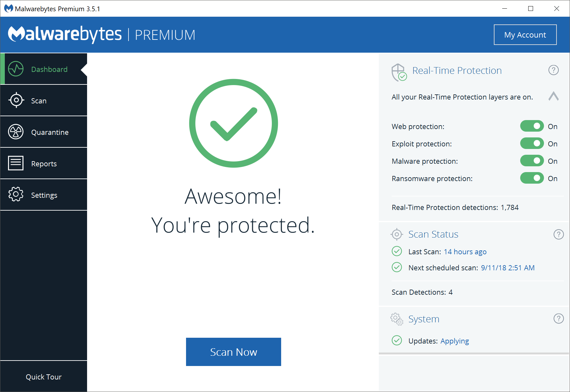Click the '14 hours ago' last scan link
This screenshot has height=392, width=570.
click(465, 252)
